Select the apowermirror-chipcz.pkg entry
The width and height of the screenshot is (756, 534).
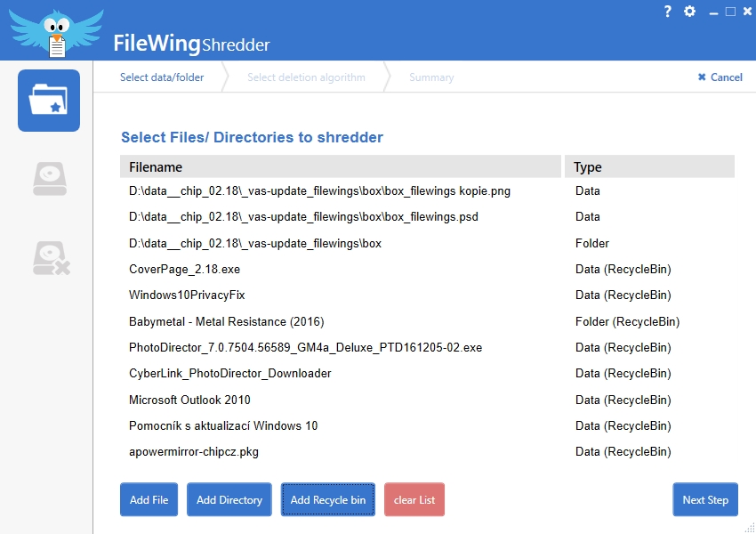coord(427,452)
